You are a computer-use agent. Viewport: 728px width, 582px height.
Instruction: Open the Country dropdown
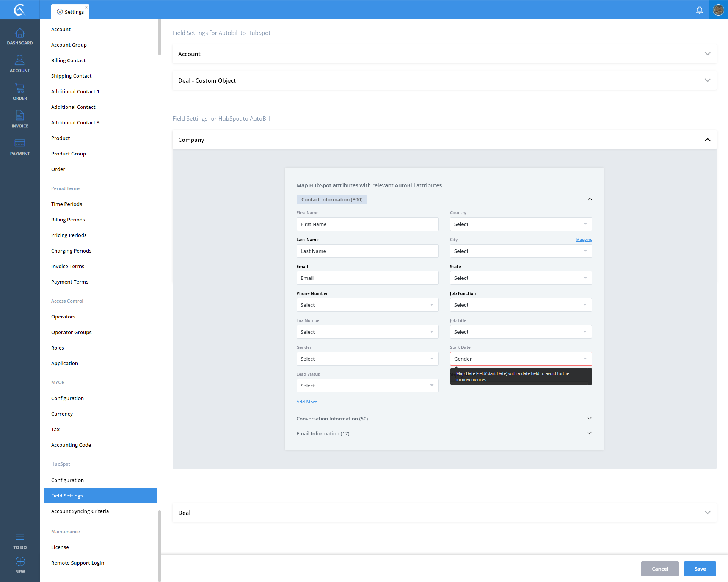pos(521,224)
